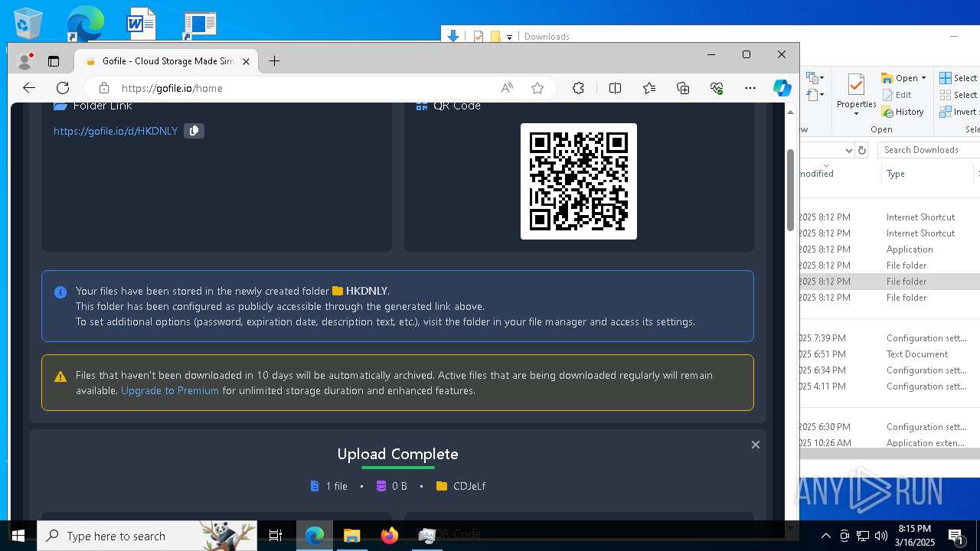Viewport: 980px width, 551px height.
Task: Click the Search Downloads field
Action: point(928,150)
